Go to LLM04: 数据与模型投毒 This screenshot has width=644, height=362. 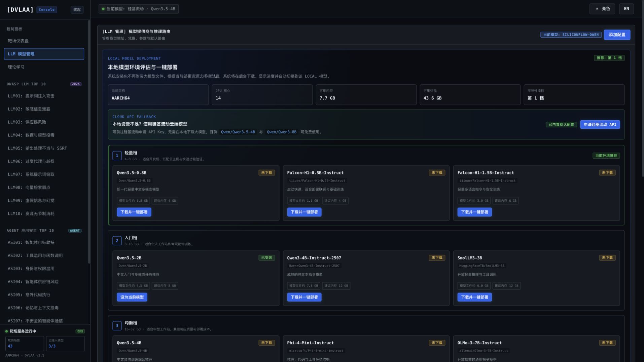point(44,135)
